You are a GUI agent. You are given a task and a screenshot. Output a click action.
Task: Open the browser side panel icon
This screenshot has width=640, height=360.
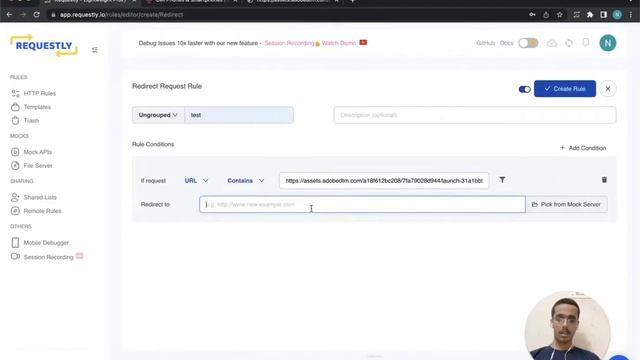[603, 15]
